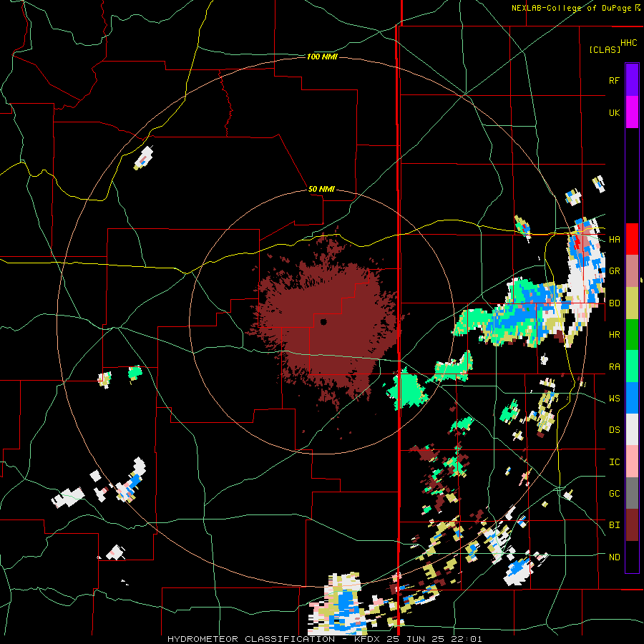The height and width of the screenshot is (644, 644).
Task: Click the olive BD legend color swatch
Action: point(632,303)
